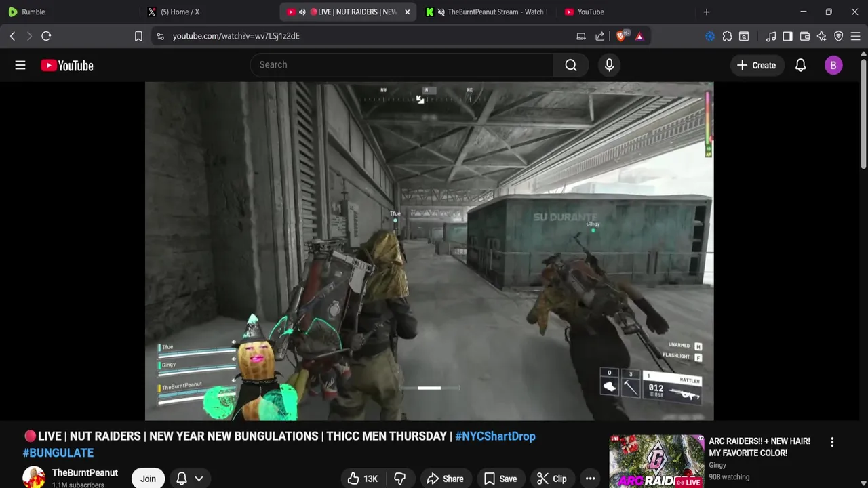Join TheBurntPeanut channel membership
This screenshot has width=868, height=488.
[x=148, y=479]
